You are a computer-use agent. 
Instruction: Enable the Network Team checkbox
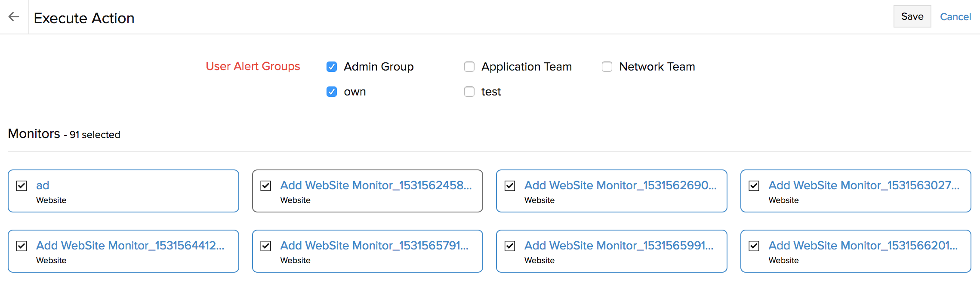click(x=607, y=67)
